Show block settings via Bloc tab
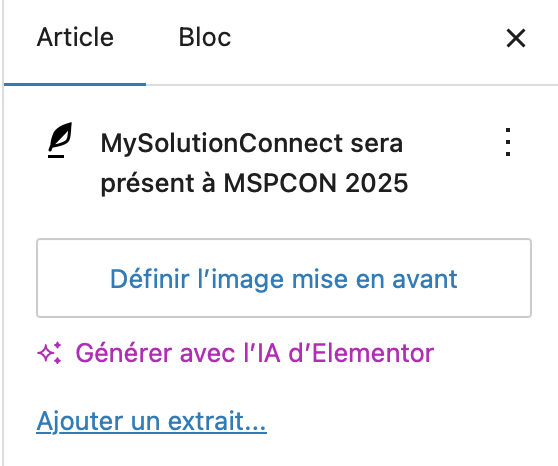Screen dimensions: 558x466 coord(205,37)
